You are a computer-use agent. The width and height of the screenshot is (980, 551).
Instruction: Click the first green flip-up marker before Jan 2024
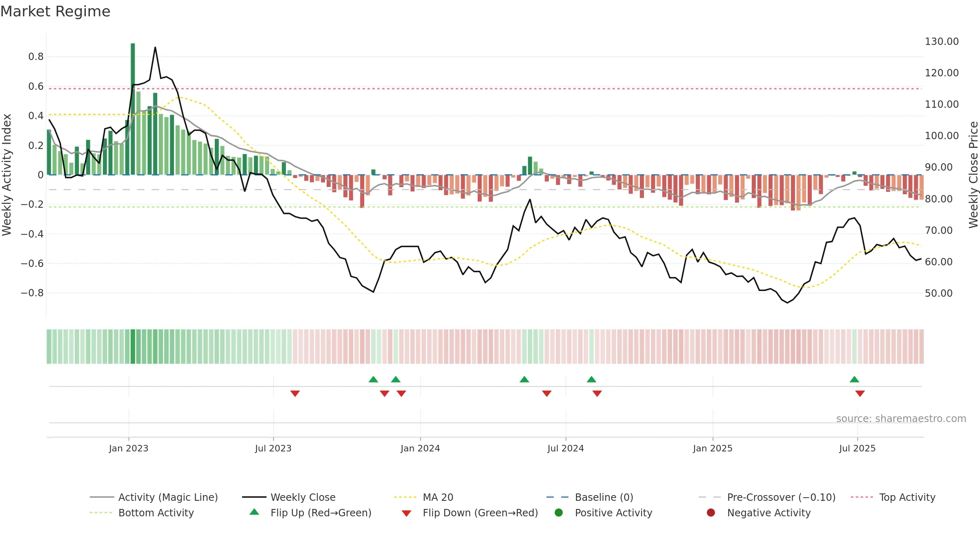(373, 380)
